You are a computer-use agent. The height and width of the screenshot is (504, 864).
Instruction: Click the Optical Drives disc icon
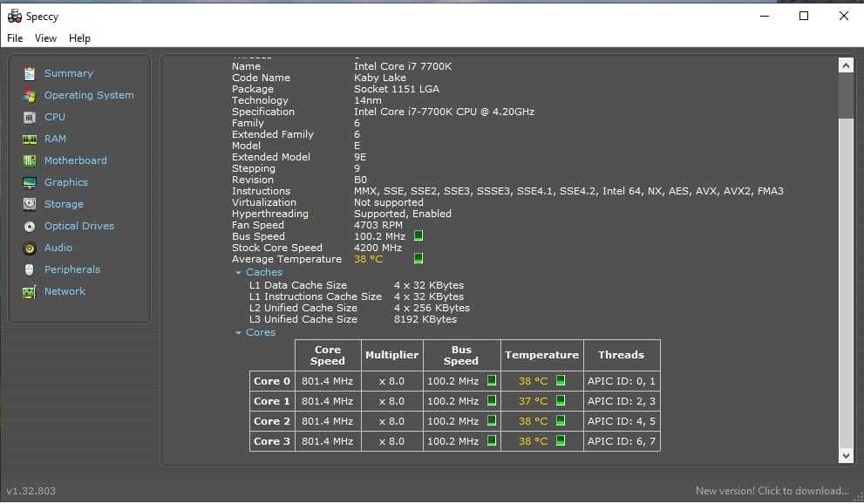[x=29, y=227]
